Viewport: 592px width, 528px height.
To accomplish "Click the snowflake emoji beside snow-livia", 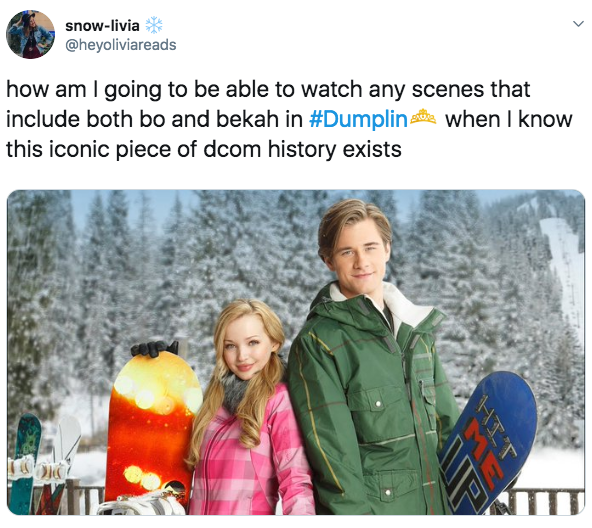I will [154, 25].
